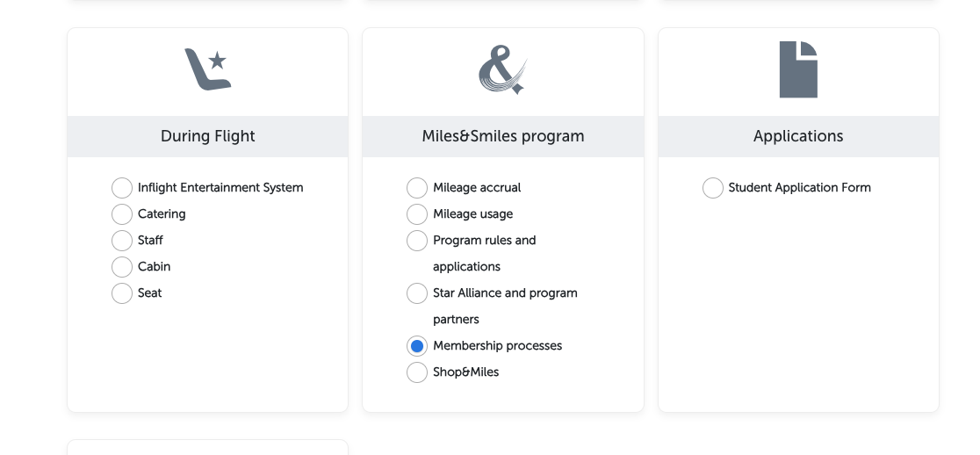Pick the Seat radio button
980x455 pixels.
pyautogui.click(x=122, y=293)
